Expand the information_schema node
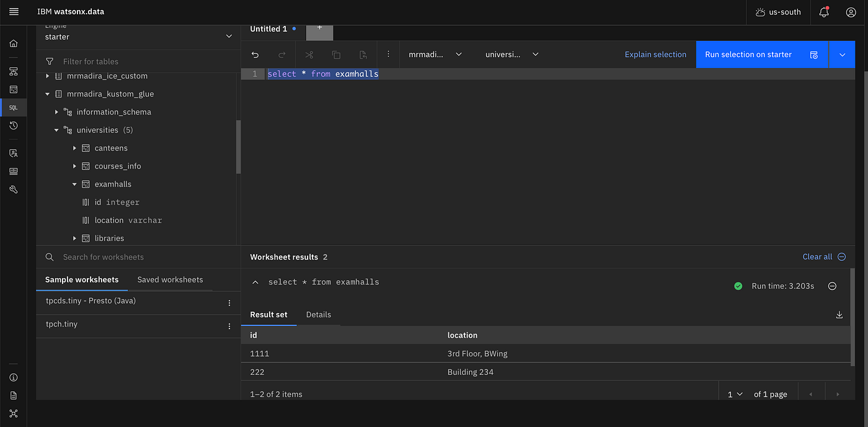 tap(56, 112)
